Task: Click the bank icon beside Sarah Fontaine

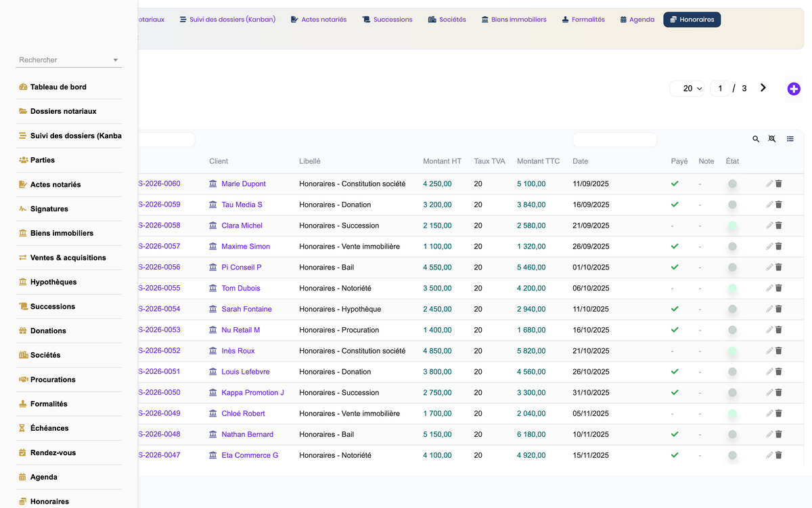Action: [x=213, y=309]
